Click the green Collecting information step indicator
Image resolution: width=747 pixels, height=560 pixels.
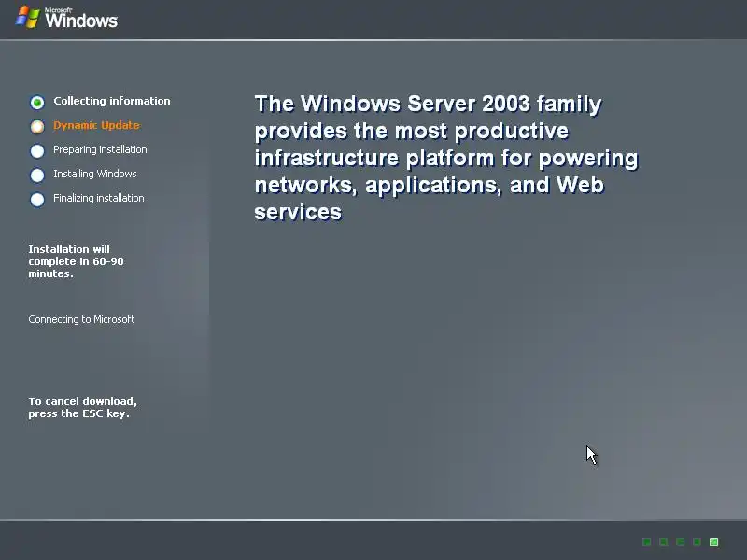37,102
